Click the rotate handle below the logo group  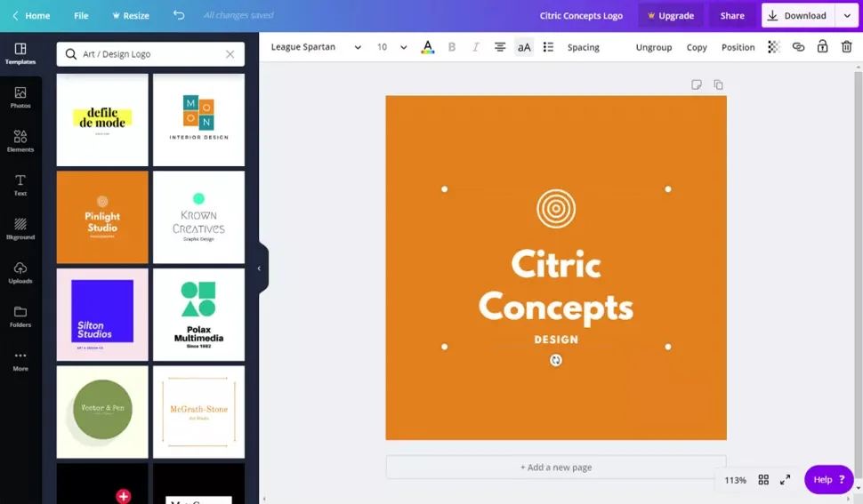pos(556,360)
